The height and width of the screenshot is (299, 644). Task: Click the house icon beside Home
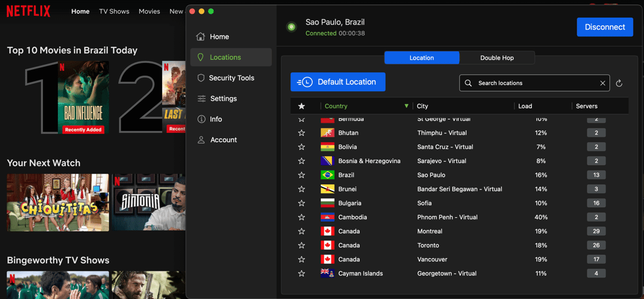tap(201, 37)
